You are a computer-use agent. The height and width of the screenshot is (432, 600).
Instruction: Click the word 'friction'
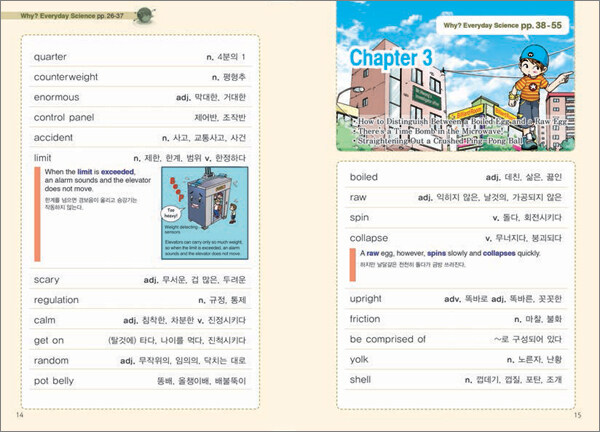coord(365,319)
